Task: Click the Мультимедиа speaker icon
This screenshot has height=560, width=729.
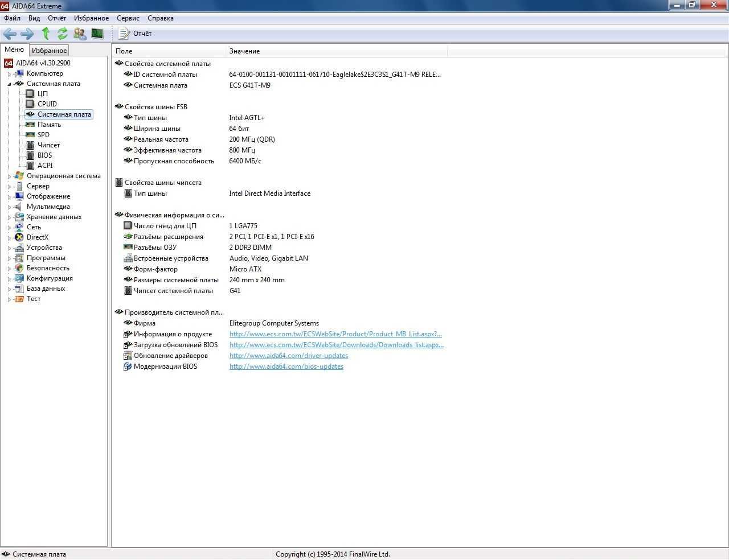Action: point(19,207)
